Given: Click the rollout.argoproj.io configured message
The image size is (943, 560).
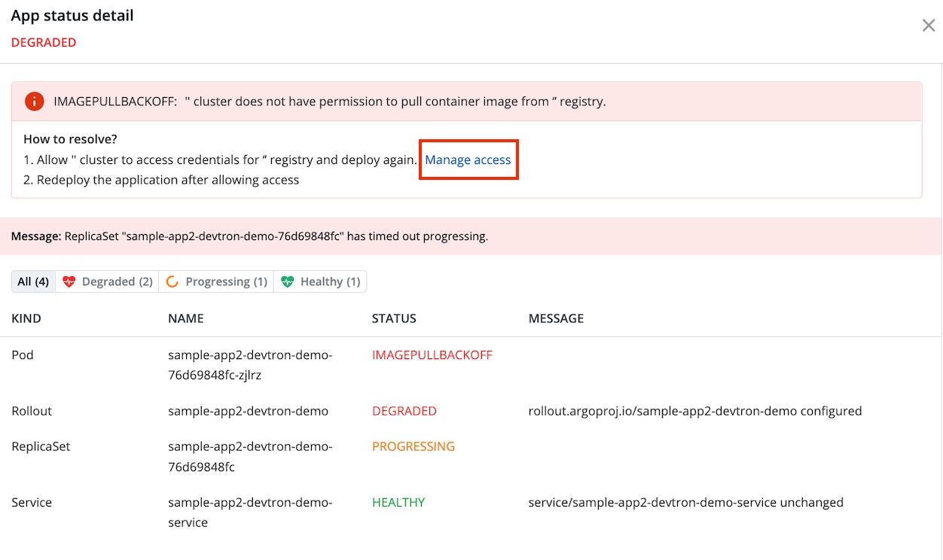Looking at the screenshot, I should coord(695,411).
